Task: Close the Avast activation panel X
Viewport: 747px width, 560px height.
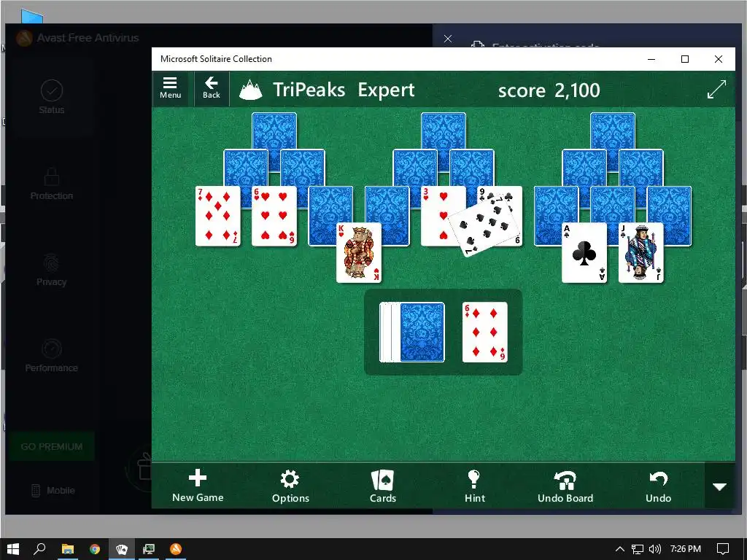Action: click(x=448, y=39)
